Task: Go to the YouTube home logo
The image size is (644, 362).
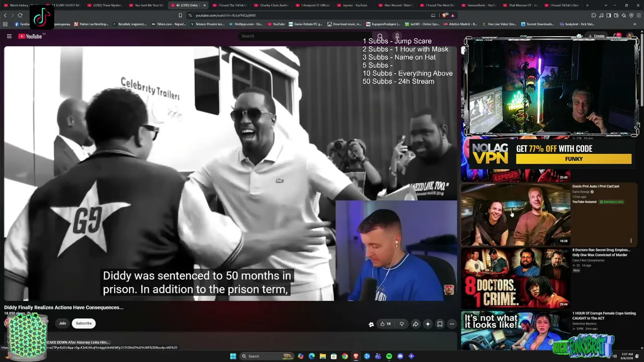Action: [30, 36]
